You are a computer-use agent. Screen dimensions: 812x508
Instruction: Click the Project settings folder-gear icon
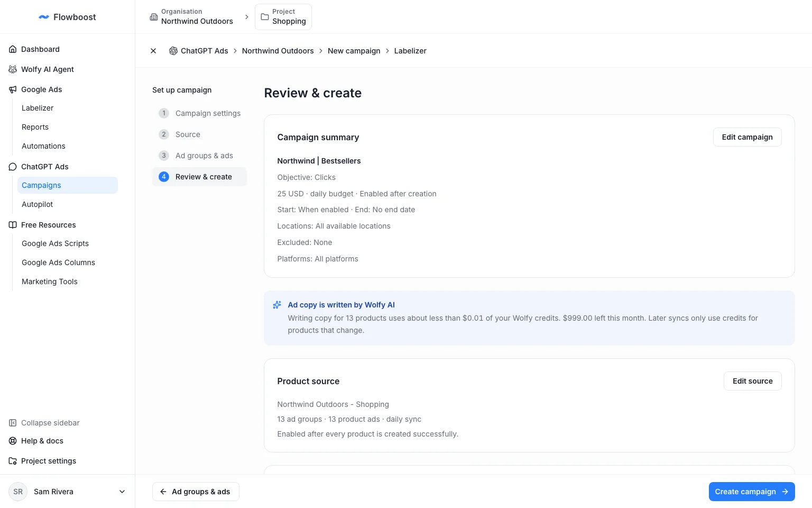tap(13, 461)
